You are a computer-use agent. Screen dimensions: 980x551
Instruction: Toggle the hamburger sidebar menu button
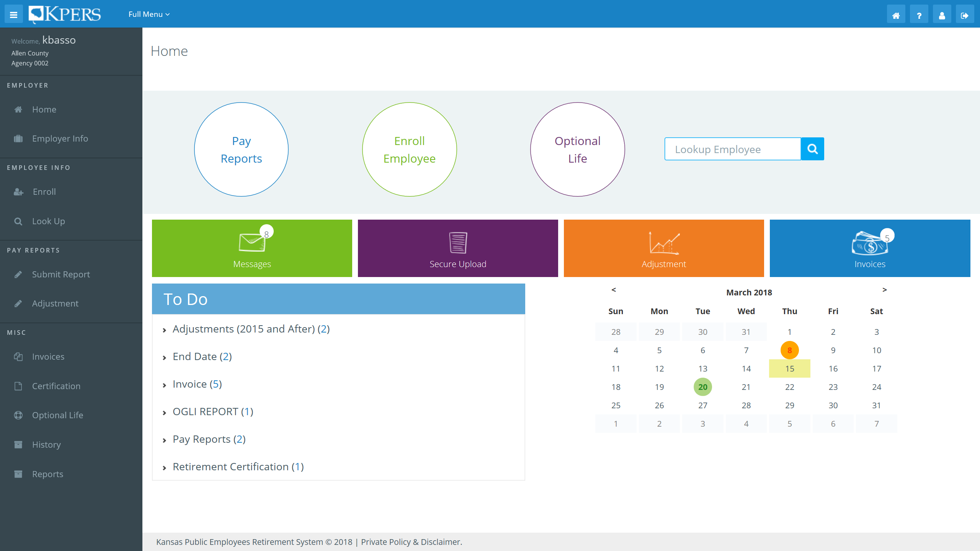(x=14, y=15)
